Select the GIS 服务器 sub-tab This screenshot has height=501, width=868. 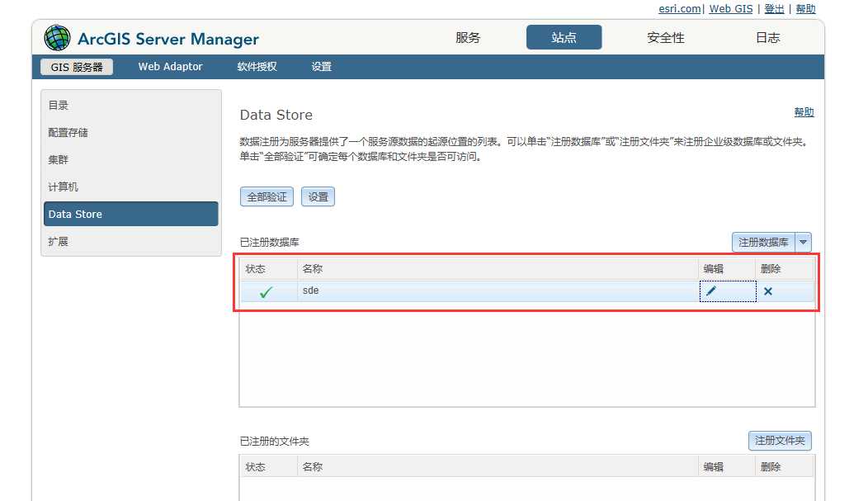77,67
